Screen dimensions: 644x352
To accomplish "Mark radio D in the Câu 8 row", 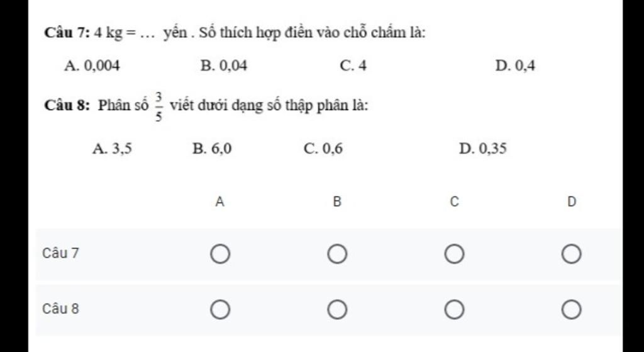I will (571, 310).
